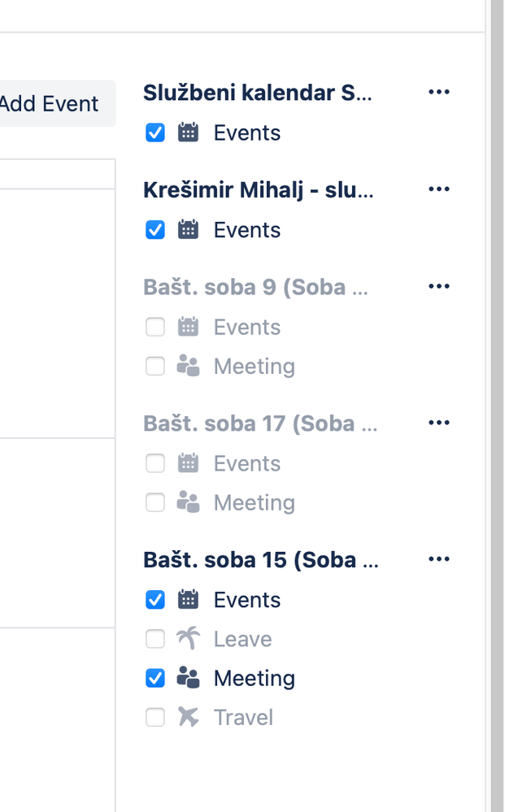The height and width of the screenshot is (812, 505).
Task: Click the Events calendar icon under Bašt. soba 15
Action: tap(188, 599)
